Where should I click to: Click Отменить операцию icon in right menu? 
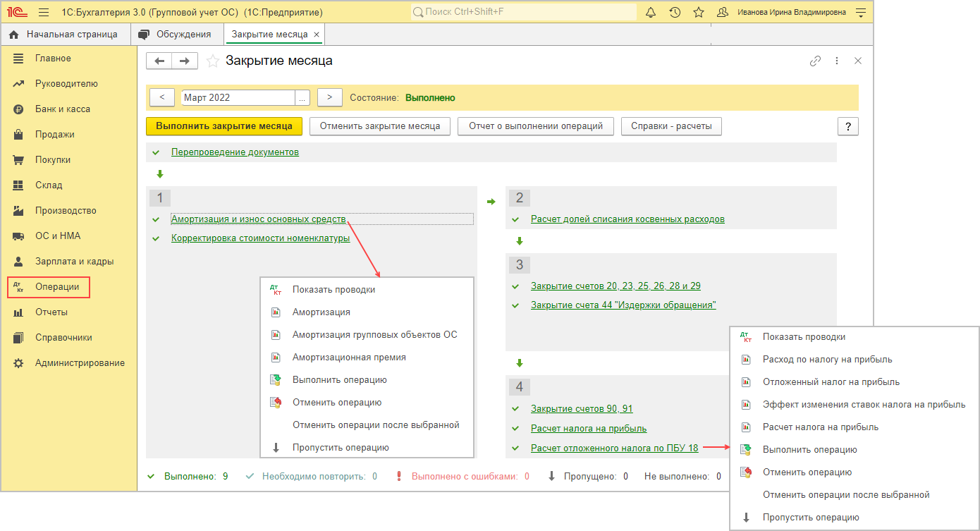pyautogui.click(x=747, y=472)
